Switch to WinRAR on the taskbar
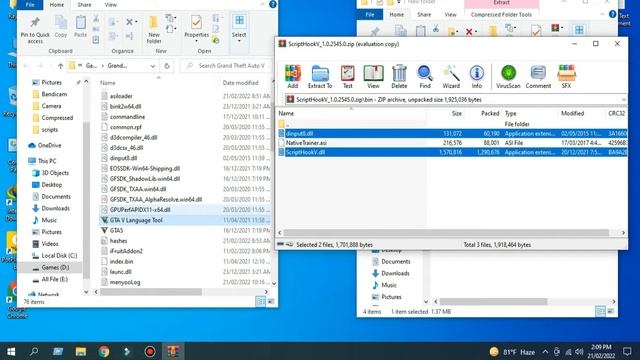640x360 pixels. (x=173, y=351)
